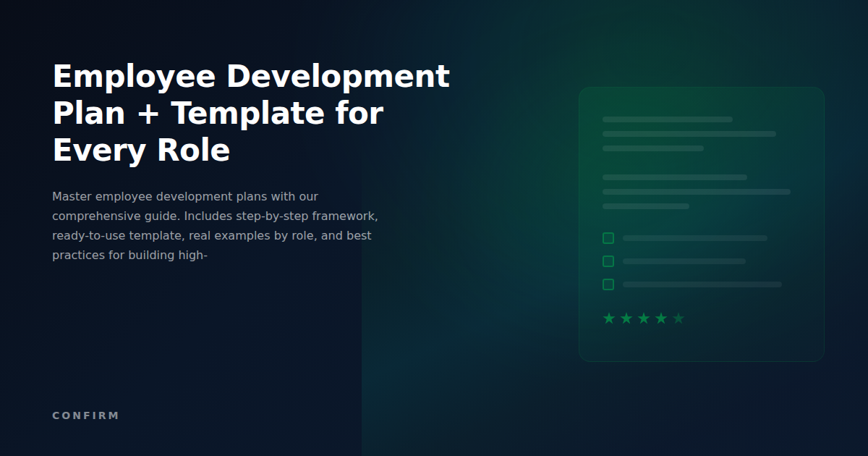
Task: Click the rightmost lighter-shaded star icon
Action: 678,317
